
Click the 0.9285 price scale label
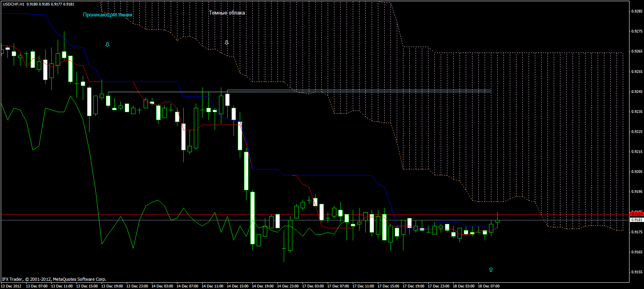[x=637, y=11]
